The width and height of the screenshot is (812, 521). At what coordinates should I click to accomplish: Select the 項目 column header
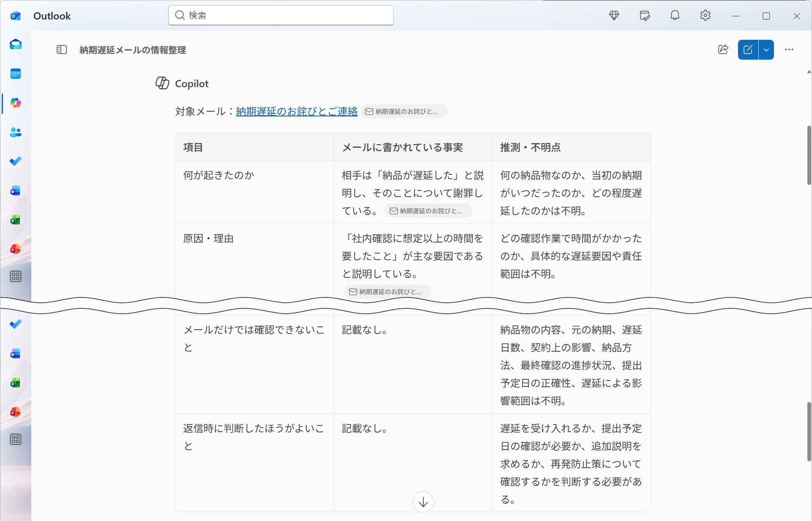(x=255, y=147)
